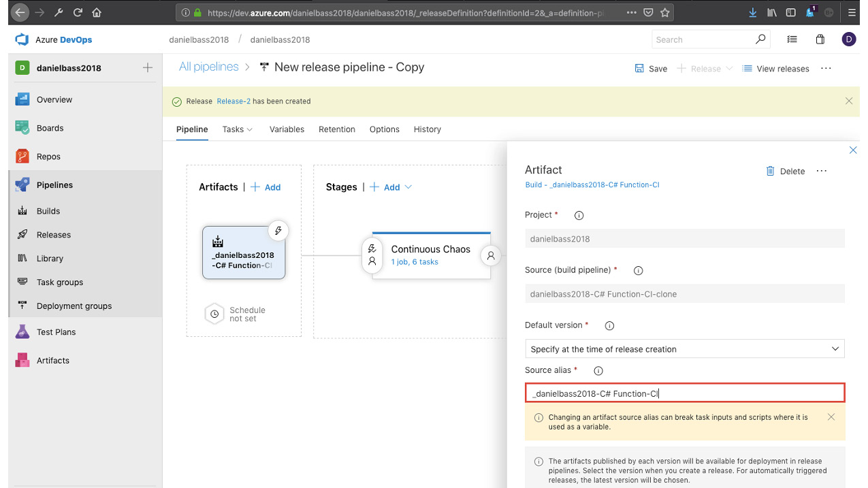Viewport: 868px width, 488px height.
Task: Switch to the Variables tab
Action: (x=287, y=129)
